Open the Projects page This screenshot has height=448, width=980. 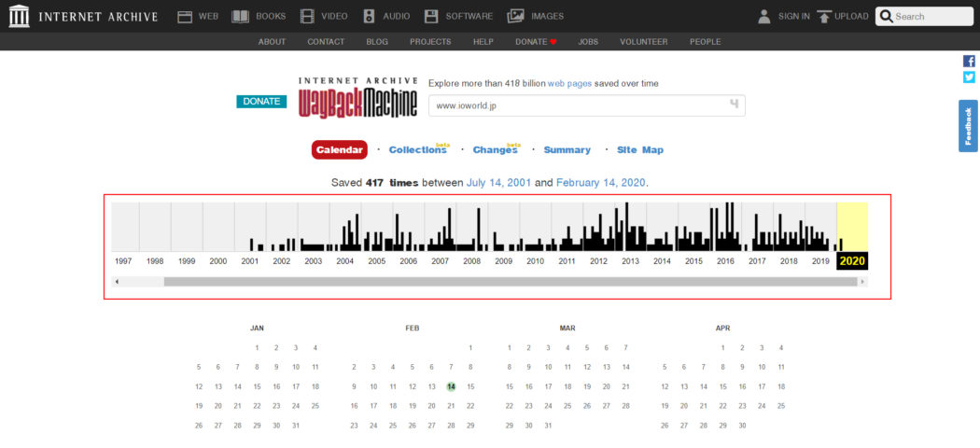click(x=430, y=42)
